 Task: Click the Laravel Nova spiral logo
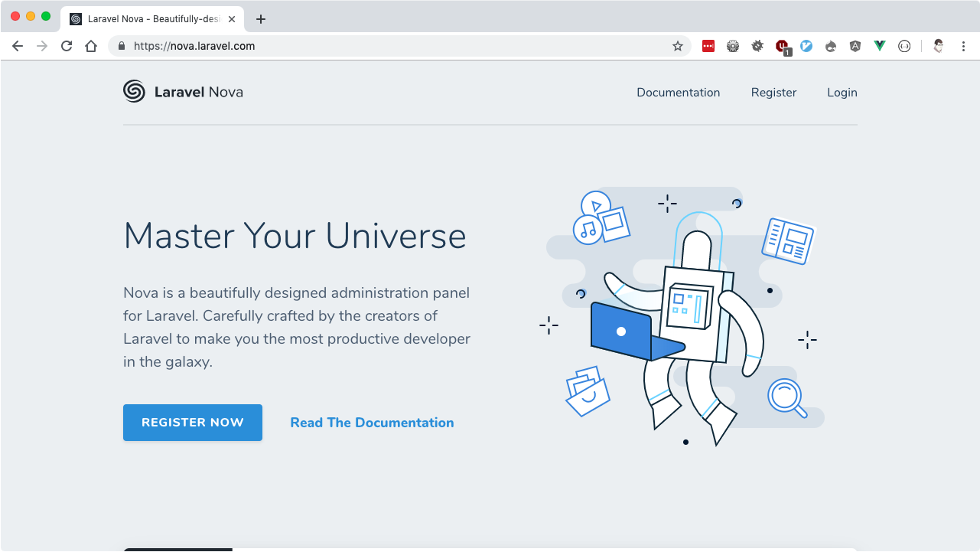134,92
